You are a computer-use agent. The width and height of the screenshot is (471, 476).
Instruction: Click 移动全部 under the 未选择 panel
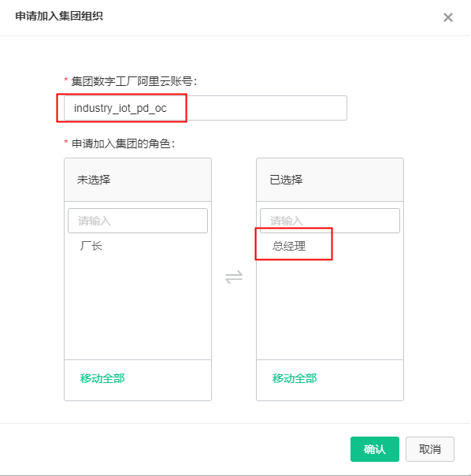[x=102, y=378]
